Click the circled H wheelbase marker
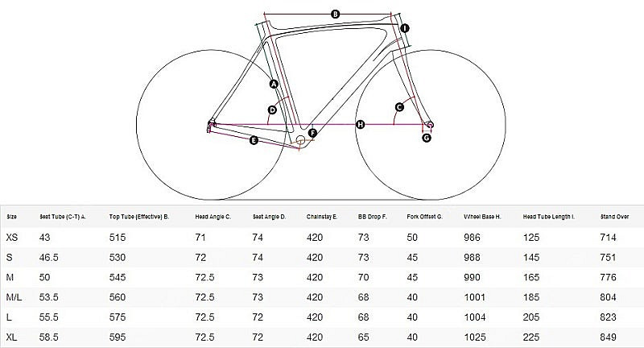 (360, 125)
